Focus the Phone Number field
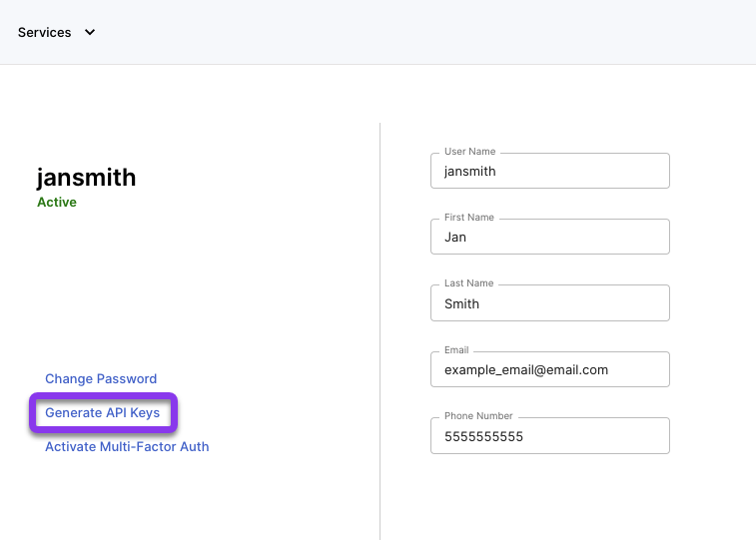 pos(549,436)
